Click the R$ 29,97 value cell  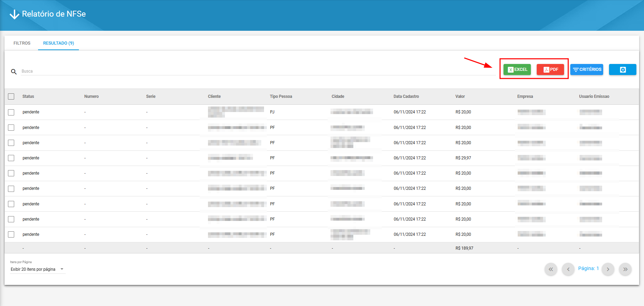463,158
